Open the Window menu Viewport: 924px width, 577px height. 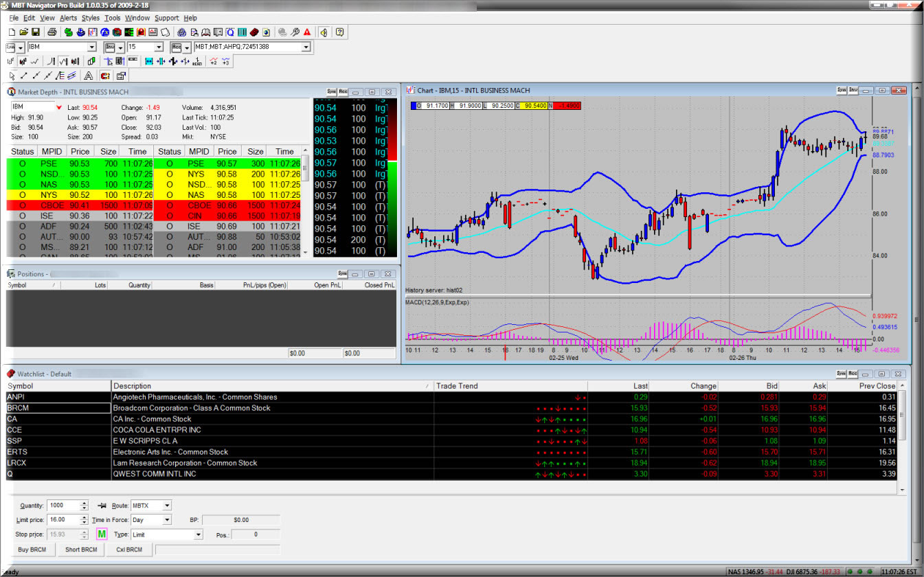137,18
